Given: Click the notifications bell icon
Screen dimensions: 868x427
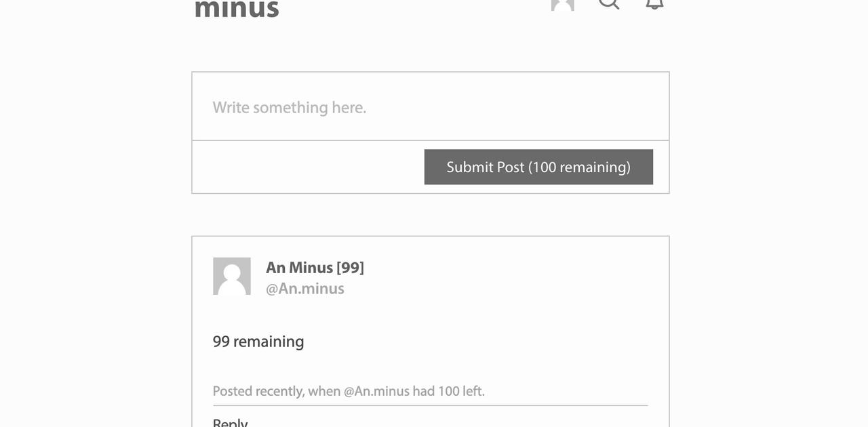Looking at the screenshot, I should (x=654, y=3).
